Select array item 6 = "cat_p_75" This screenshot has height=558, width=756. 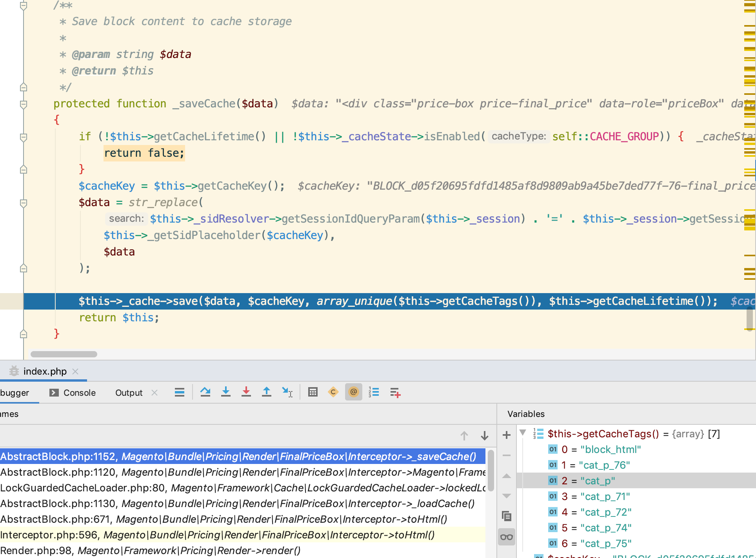pos(636,544)
